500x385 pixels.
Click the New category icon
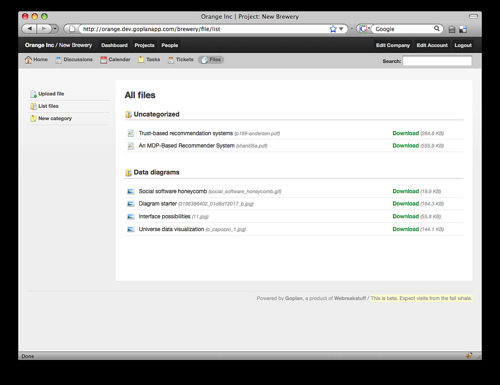(33, 118)
